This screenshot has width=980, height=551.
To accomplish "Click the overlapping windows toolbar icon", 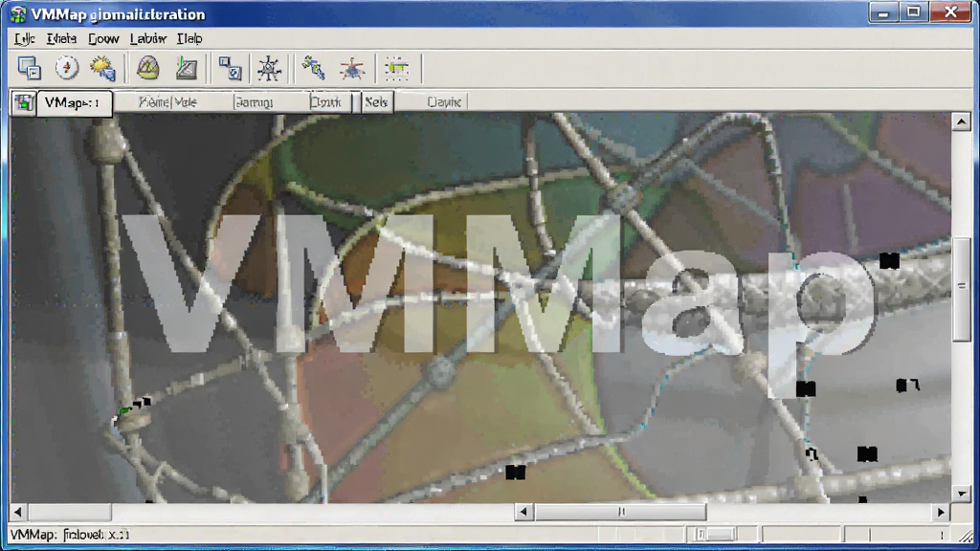I will 29,68.
